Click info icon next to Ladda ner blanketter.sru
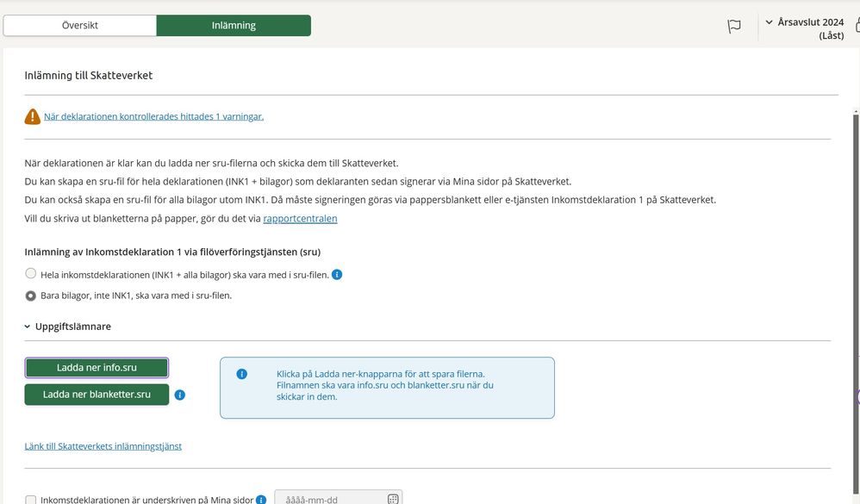The width and height of the screenshot is (860, 504). pyautogui.click(x=180, y=395)
